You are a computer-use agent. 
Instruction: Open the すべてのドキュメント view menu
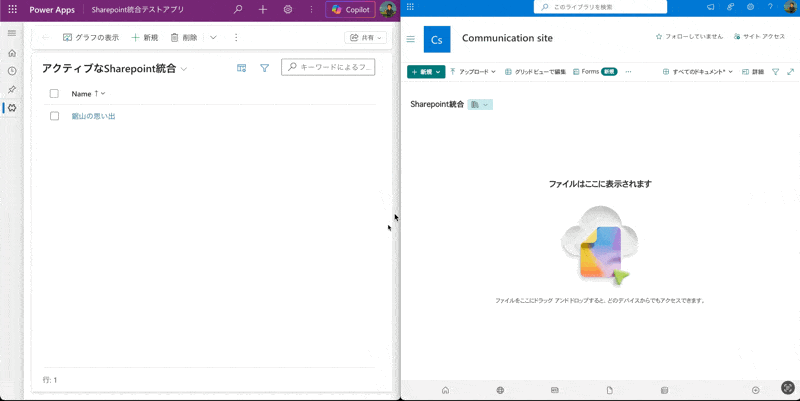click(698, 72)
